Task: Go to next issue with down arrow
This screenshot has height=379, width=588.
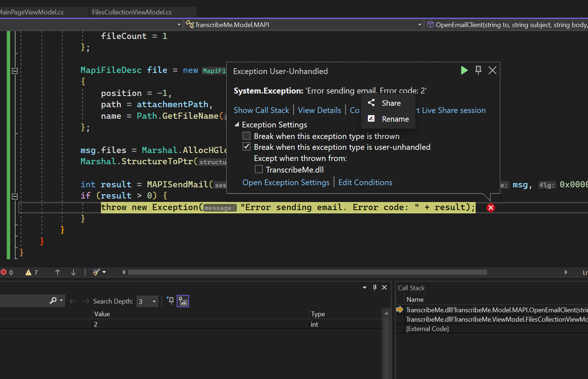Action: (x=73, y=273)
